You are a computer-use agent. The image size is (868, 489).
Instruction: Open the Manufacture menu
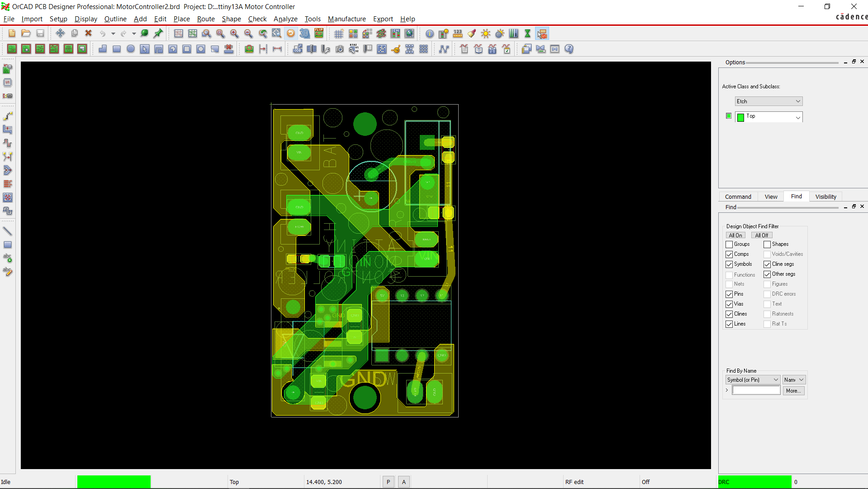[347, 19]
